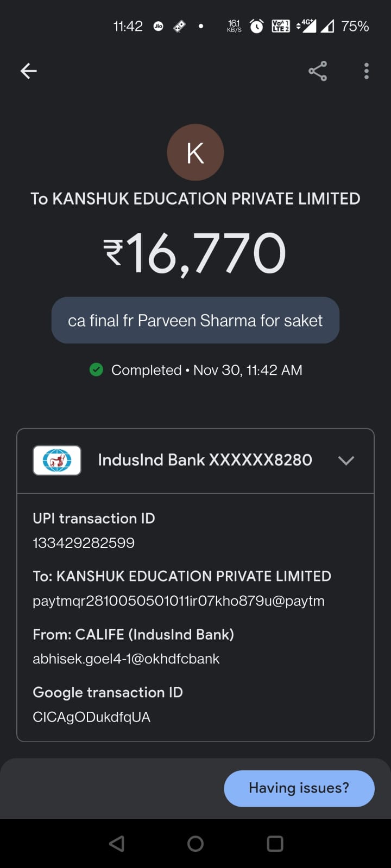Tap the Android home navigation button
The width and height of the screenshot is (391, 868).
tap(195, 843)
